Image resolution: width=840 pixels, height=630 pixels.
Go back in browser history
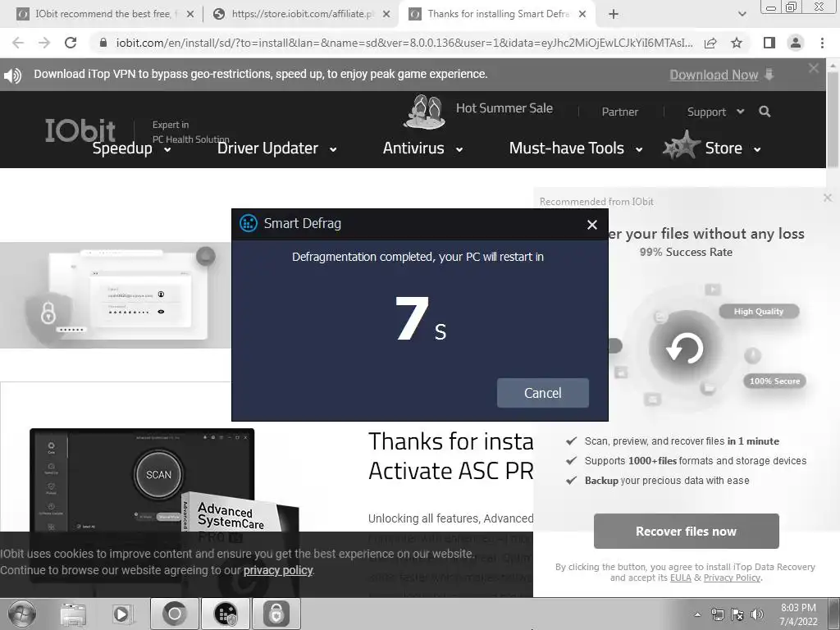click(18, 43)
